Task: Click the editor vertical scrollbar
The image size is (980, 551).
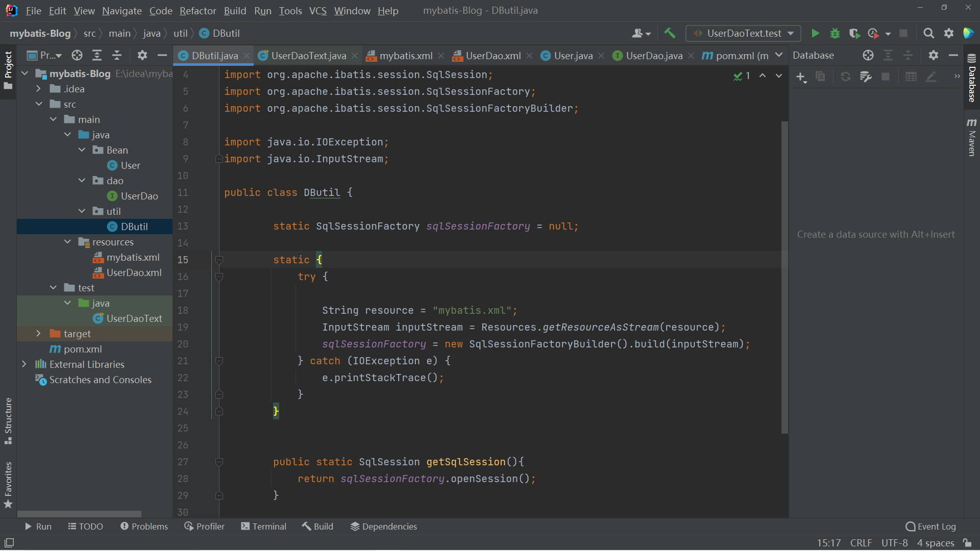Action: (x=785, y=275)
